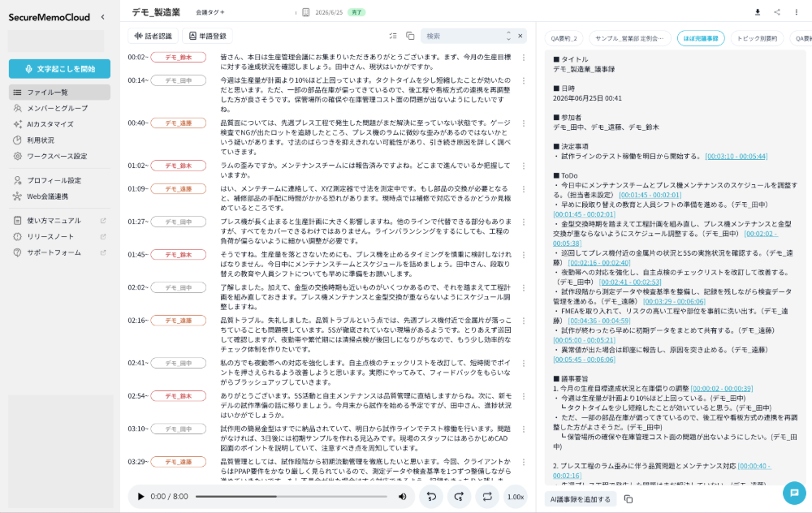Open the three-dot menu for the 02:02 row
812x513 pixels.
click(x=524, y=287)
